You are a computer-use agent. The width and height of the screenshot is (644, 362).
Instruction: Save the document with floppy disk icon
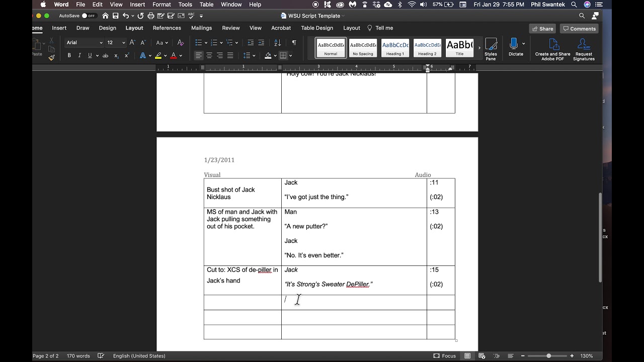click(116, 16)
